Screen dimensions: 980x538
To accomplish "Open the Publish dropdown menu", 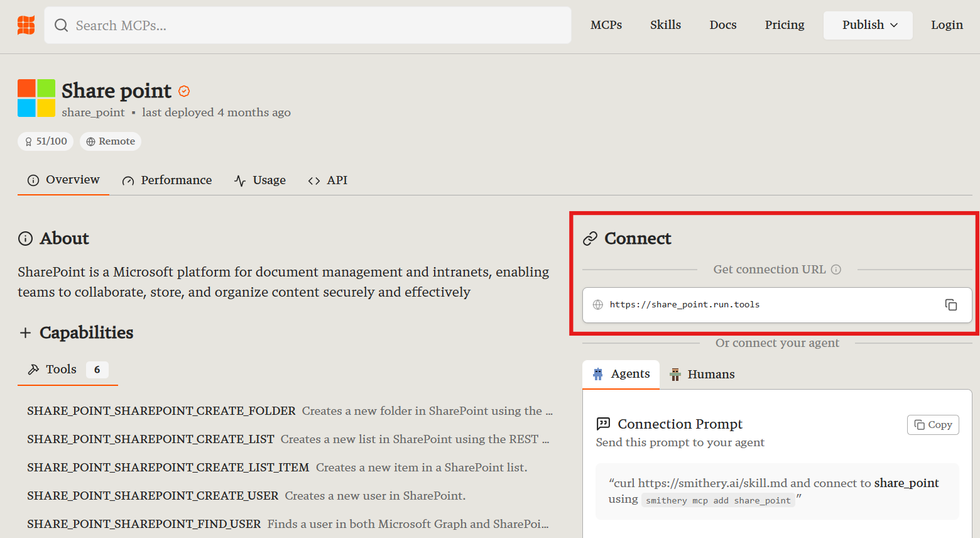I will coord(868,25).
